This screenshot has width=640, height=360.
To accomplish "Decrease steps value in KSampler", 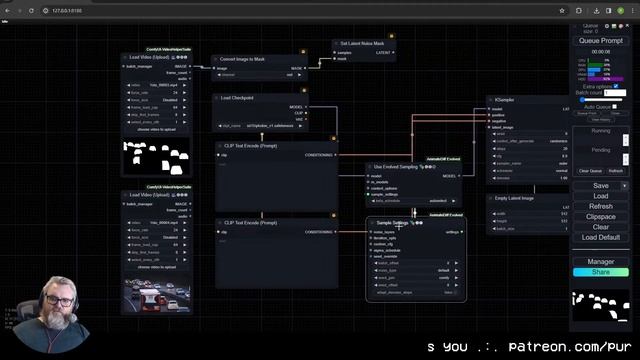I will click(494, 149).
